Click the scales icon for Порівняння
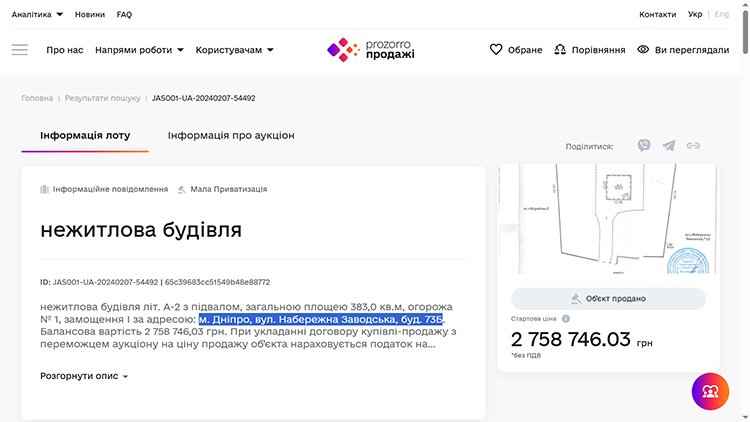The height and width of the screenshot is (422, 750). pyautogui.click(x=560, y=49)
